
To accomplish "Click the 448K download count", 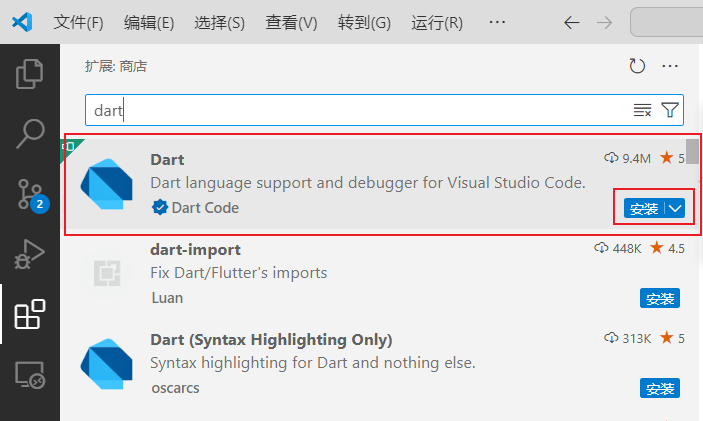I will click(627, 248).
